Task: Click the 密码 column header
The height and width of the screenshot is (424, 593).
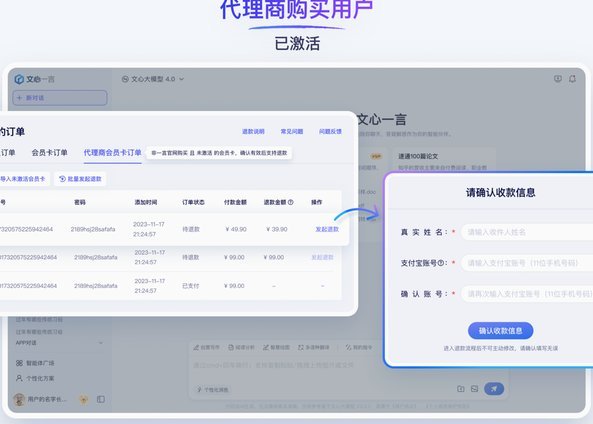Action: [80, 202]
